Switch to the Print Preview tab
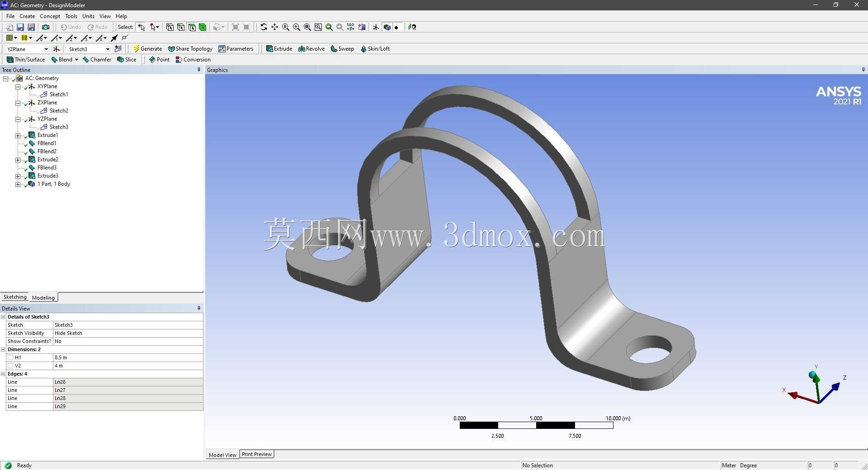Image resolution: width=868 pixels, height=470 pixels. click(257, 454)
